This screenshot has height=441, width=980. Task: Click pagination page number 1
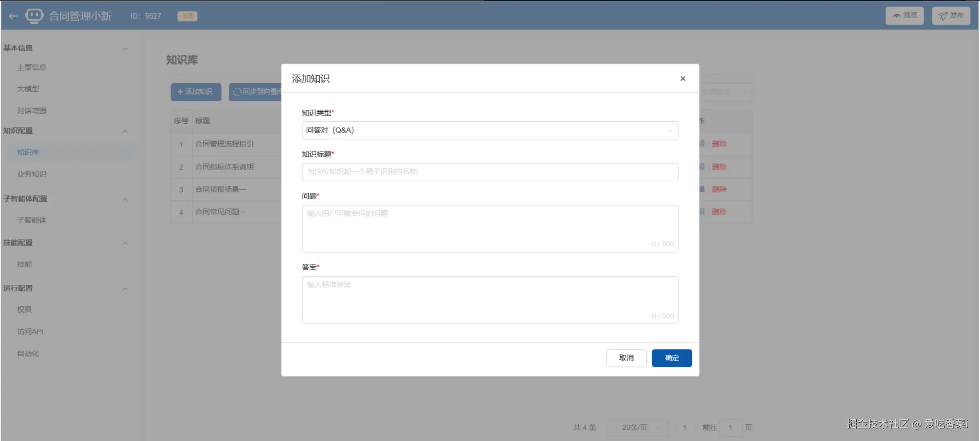684,427
